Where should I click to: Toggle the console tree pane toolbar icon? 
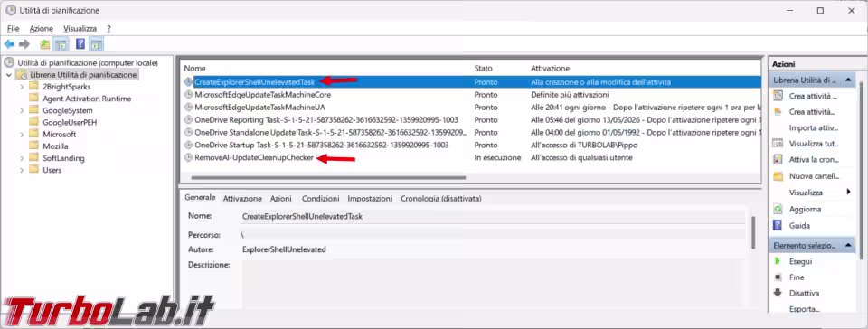(x=61, y=44)
